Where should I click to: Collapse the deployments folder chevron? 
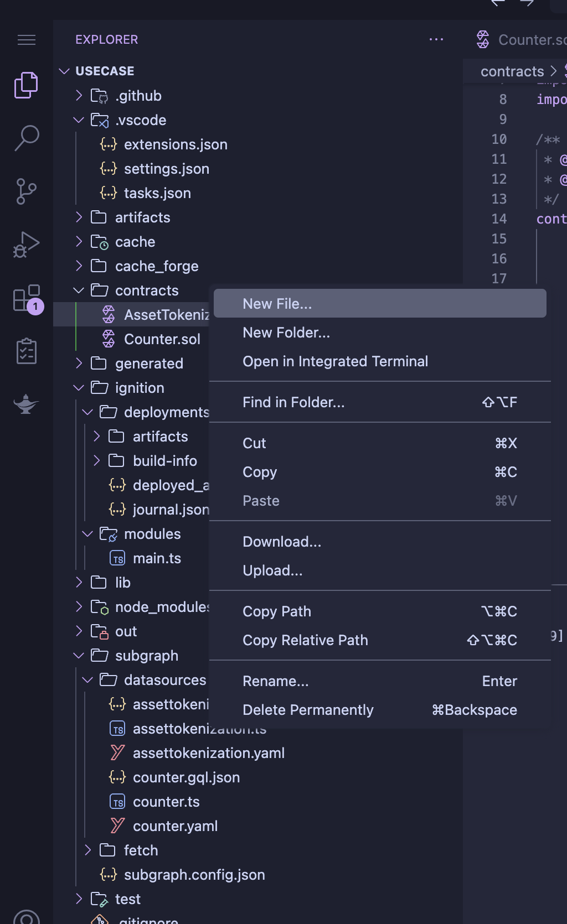pyautogui.click(x=87, y=412)
